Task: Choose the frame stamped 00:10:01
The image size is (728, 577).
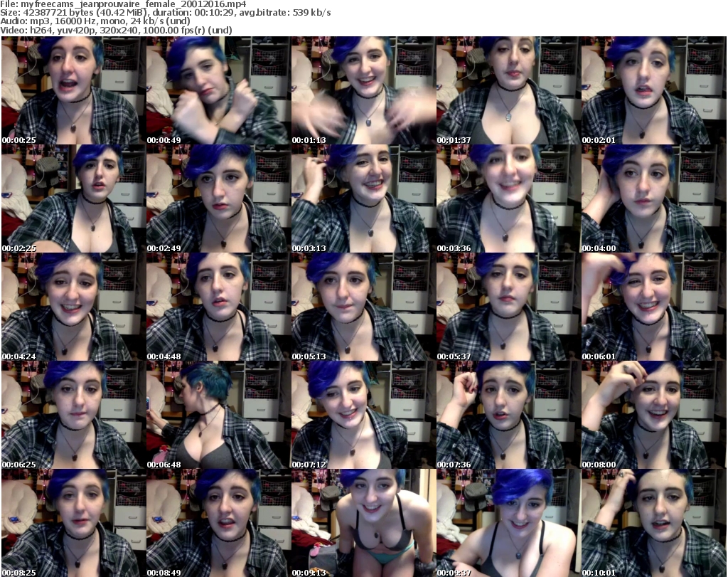Action: click(653, 523)
